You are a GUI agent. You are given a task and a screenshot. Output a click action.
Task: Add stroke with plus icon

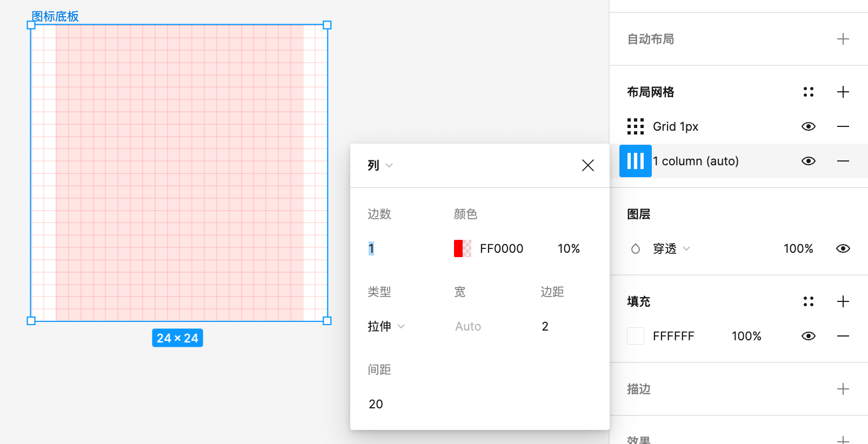[x=843, y=389]
